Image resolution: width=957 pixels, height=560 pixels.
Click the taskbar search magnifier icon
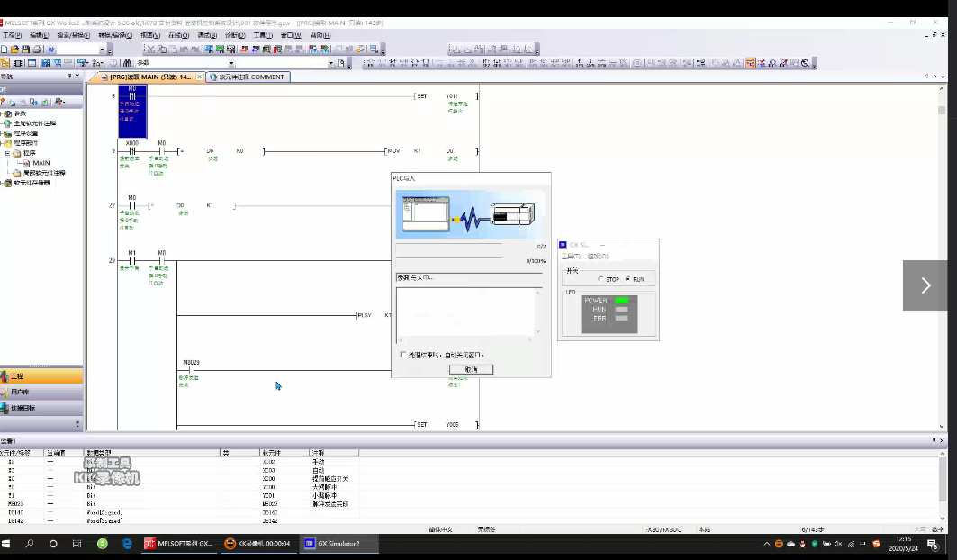click(x=30, y=544)
